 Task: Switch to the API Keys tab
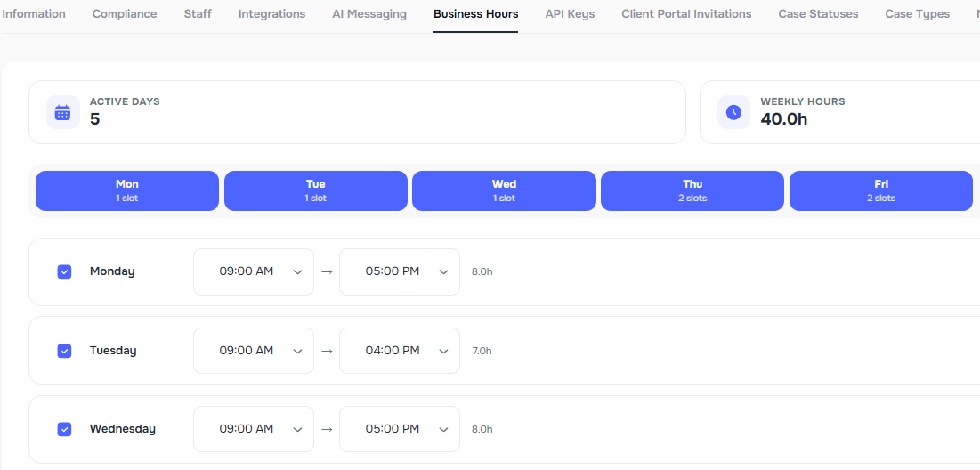click(x=570, y=14)
